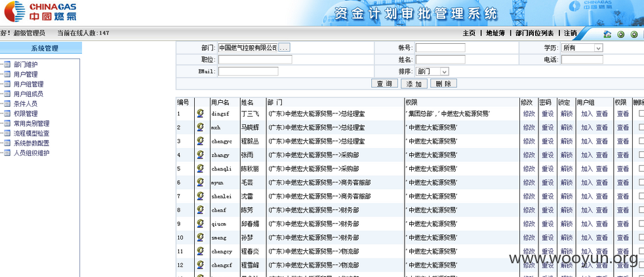644x277 pixels.
Task: Tick the delete checkbox for user mxh
Action: pos(641,127)
